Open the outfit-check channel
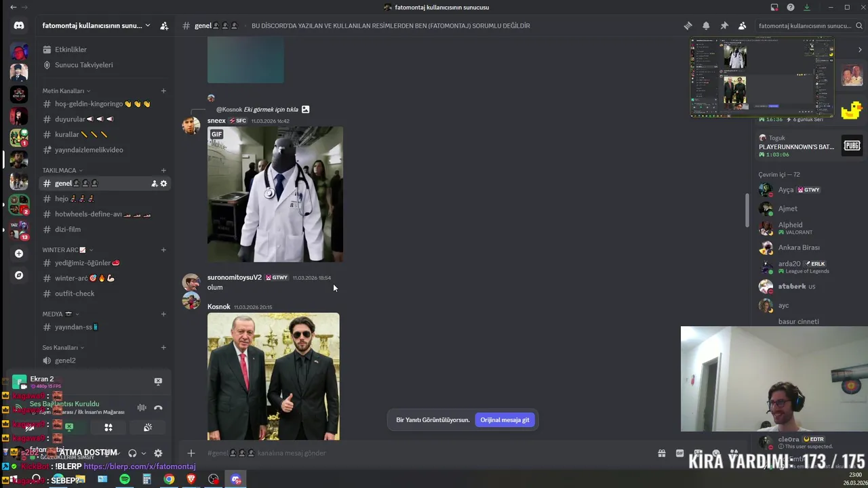The height and width of the screenshot is (488, 868). pos(103,293)
